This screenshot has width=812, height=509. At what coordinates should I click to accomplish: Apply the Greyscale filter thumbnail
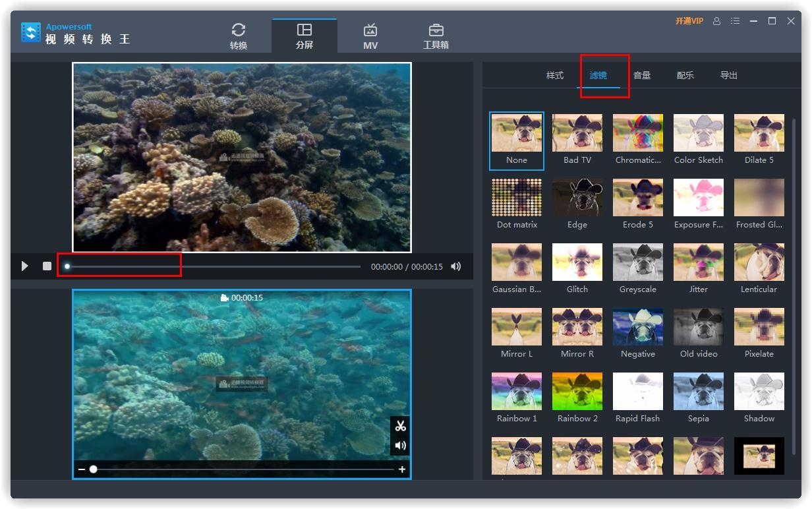point(638,262)
